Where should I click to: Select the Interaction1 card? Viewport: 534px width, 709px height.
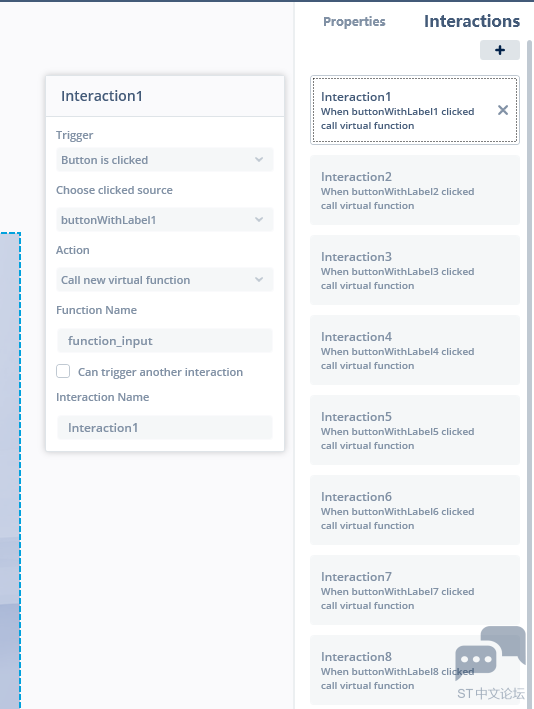click(415, 110)
